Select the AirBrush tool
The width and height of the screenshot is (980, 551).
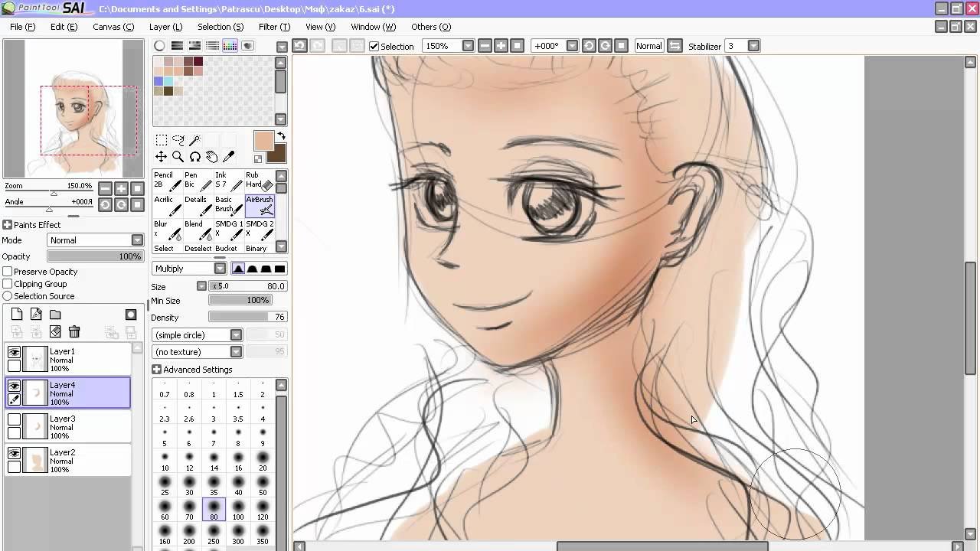(x=260, y=206)
